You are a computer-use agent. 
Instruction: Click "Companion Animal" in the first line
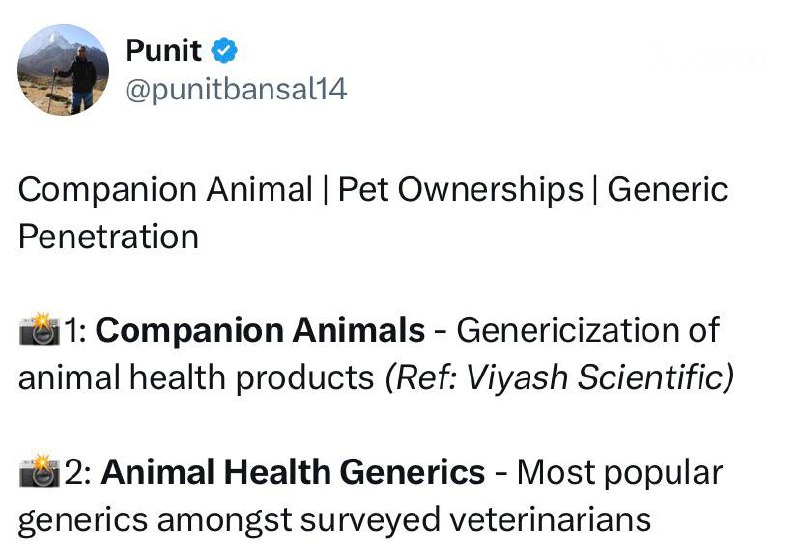[165, 190]
